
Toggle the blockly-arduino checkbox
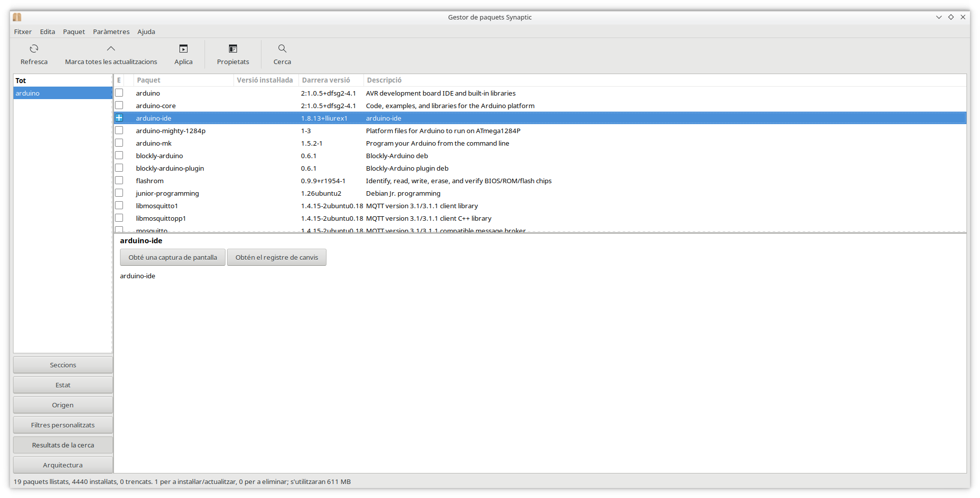(x=119, y=156)
